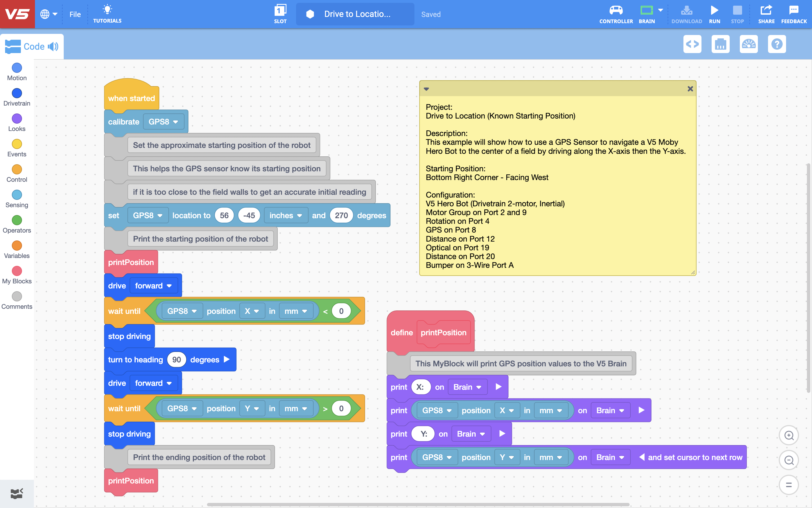Edit turn to heading 90 value
Screen dimensions: 812x508
(x=176, y=360)
